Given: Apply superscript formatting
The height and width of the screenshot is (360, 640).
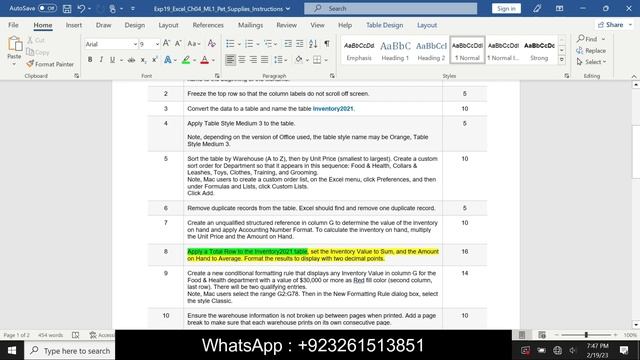Looking at the screenshot, I should point(155,60).
